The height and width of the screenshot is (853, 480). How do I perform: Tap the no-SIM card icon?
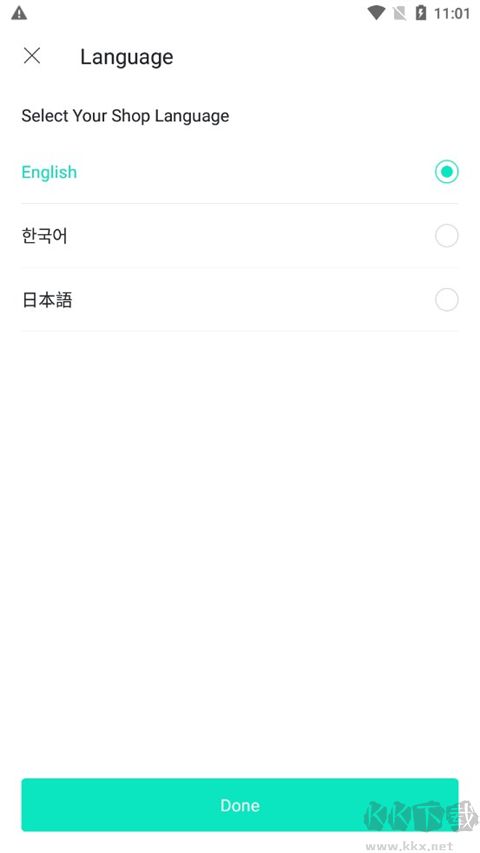(x=399, y=13)
